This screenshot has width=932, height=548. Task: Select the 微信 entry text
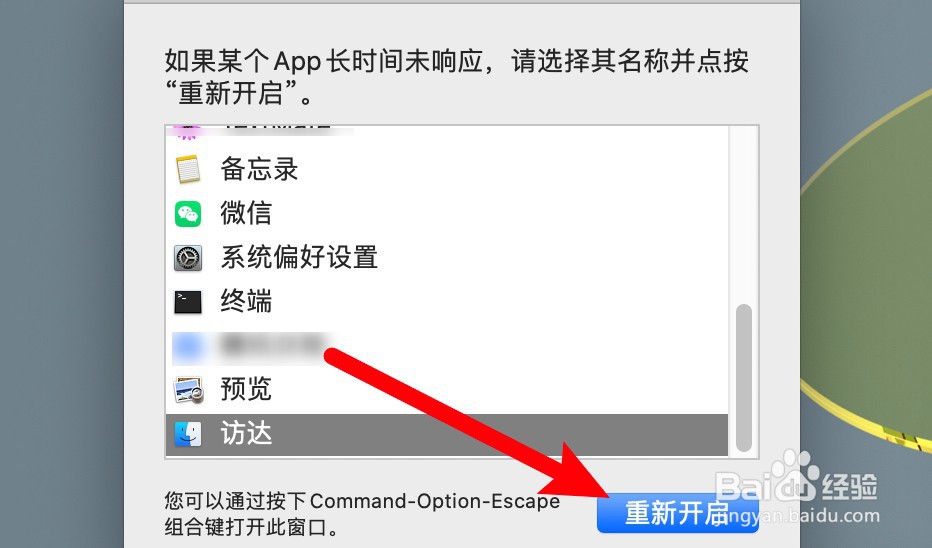point(246,213)
